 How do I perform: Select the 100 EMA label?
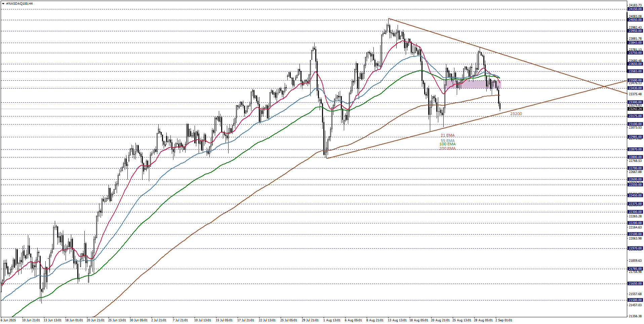tap(447, 144)
